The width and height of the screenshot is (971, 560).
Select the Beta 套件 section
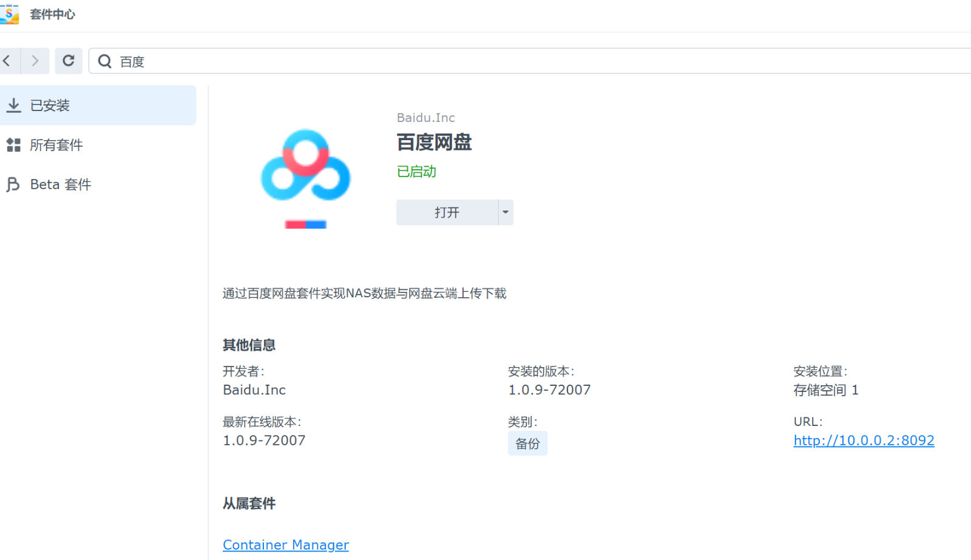point(61,184)
